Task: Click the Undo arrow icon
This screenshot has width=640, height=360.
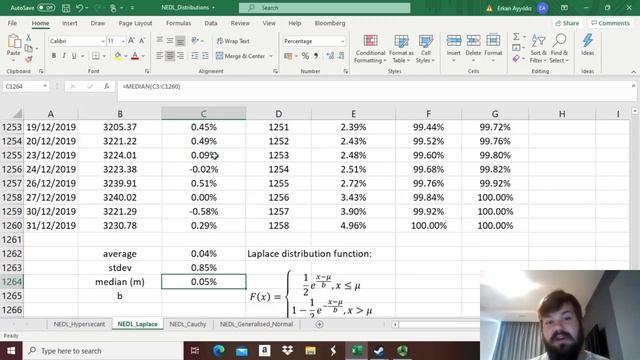Action: (x=80, y=8)
